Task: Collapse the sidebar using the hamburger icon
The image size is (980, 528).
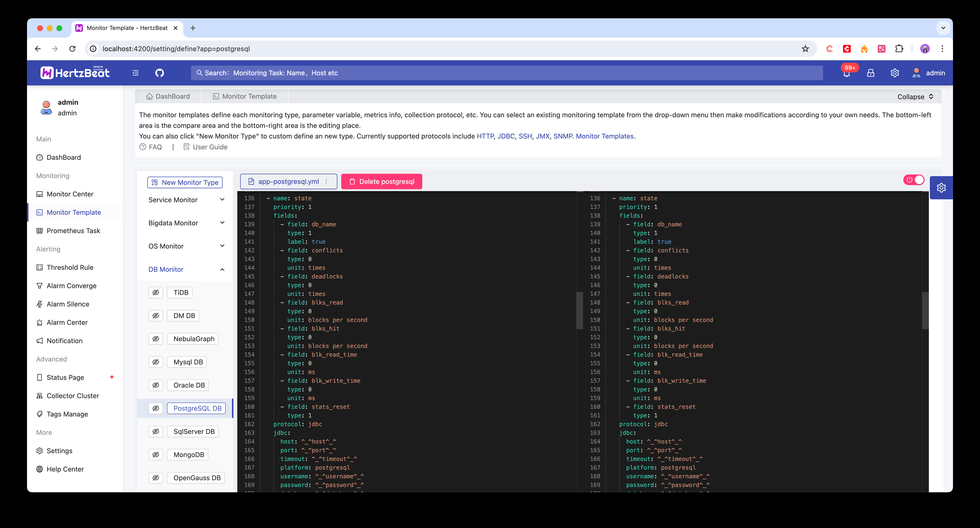Action: (136, 73)
